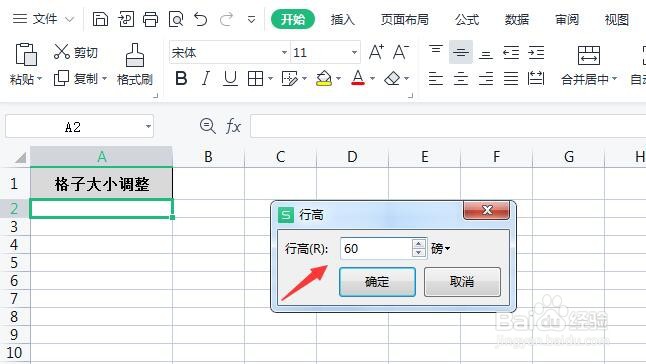Decrease font size icon
646x364 pixels.
pos(401,52)
